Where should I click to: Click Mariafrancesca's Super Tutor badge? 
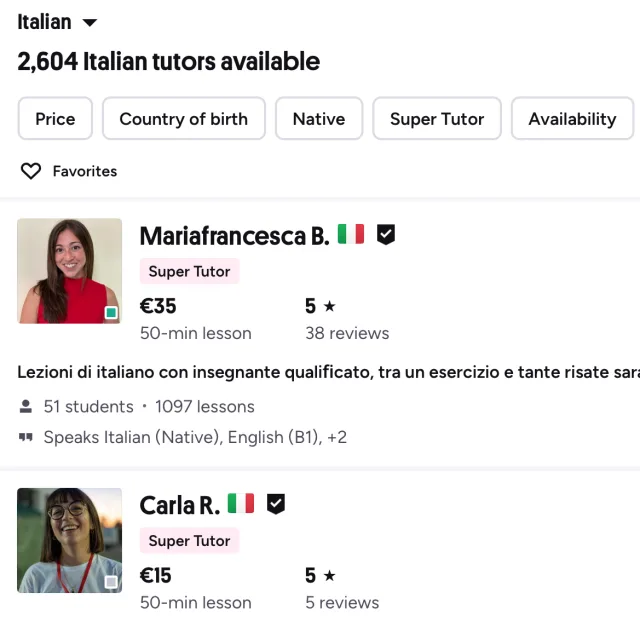point(189,271)
